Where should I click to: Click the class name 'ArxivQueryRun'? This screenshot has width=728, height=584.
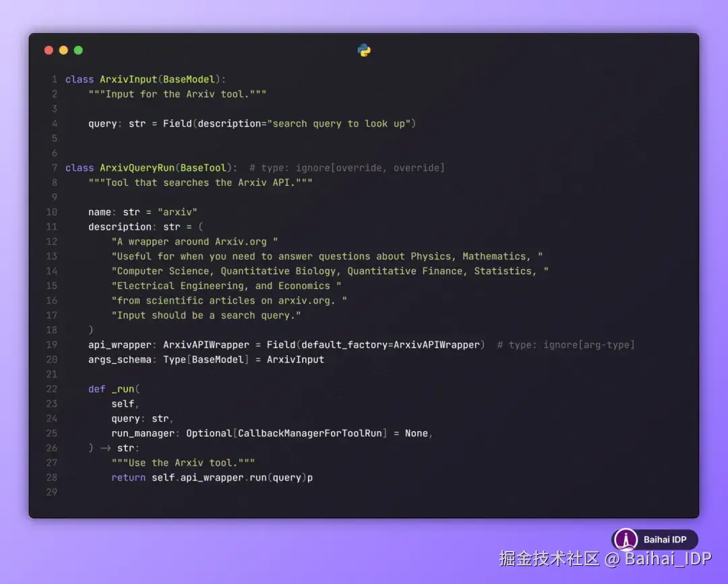pos(137,168)
